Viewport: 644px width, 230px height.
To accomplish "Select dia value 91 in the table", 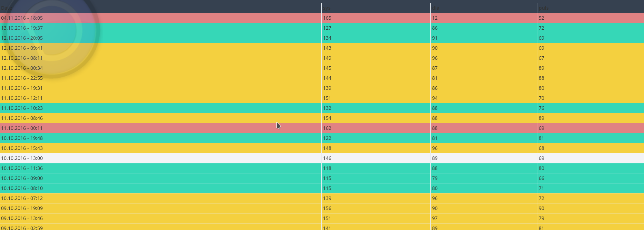I will (484, 38).
